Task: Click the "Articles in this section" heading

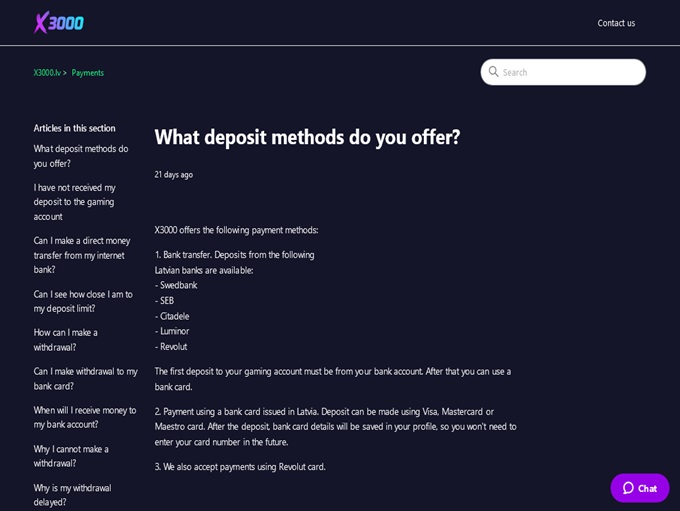Action: click(74, 128)
